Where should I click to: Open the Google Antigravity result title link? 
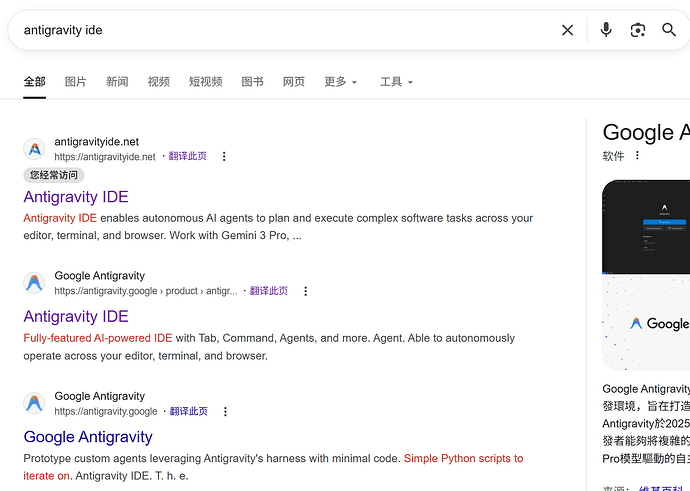point(88,437)
